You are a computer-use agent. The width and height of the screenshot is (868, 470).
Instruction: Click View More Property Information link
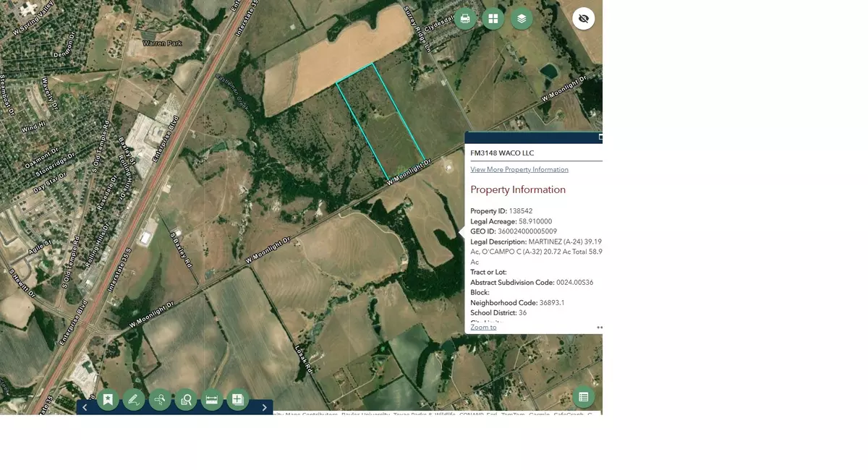519,170
